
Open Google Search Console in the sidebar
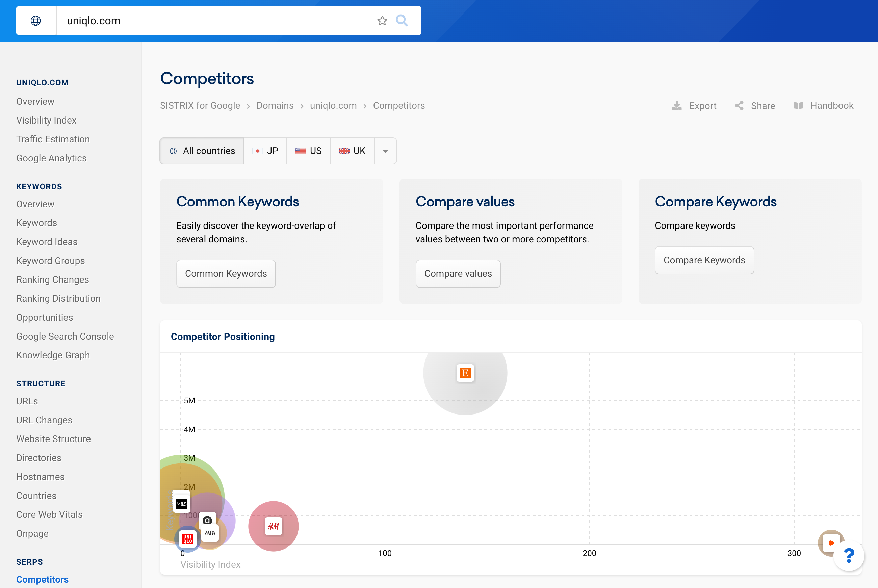(x=65, y=337)
